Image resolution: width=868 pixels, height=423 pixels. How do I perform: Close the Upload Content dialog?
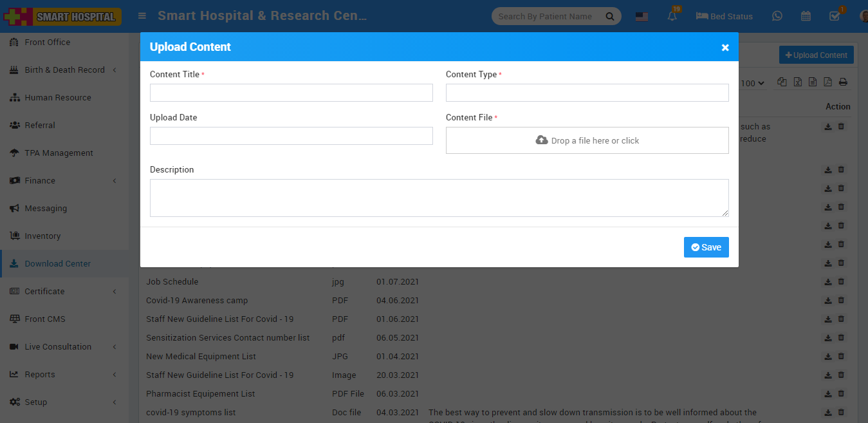click(725, 48)
